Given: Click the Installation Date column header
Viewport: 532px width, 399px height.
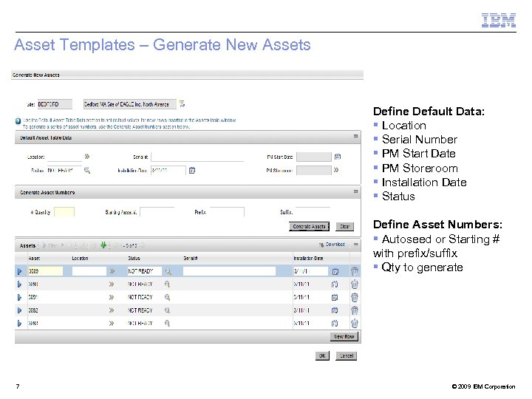Looking at the screenshot, I should (x=308, y=258).
